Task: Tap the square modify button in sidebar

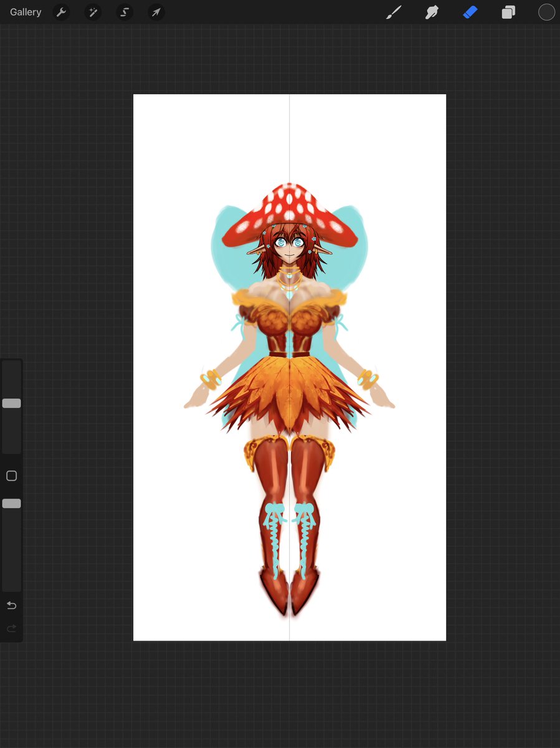Action: pos(11,476)
